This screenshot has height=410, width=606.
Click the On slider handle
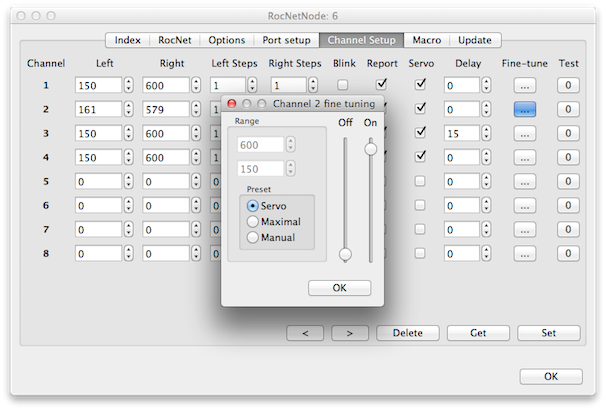click(371, 148)
